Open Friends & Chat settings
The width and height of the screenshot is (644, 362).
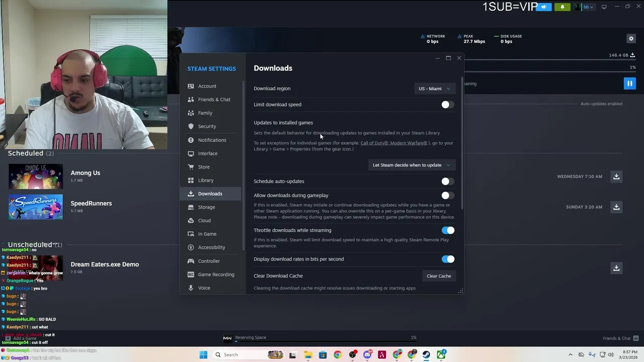point(210,100)
